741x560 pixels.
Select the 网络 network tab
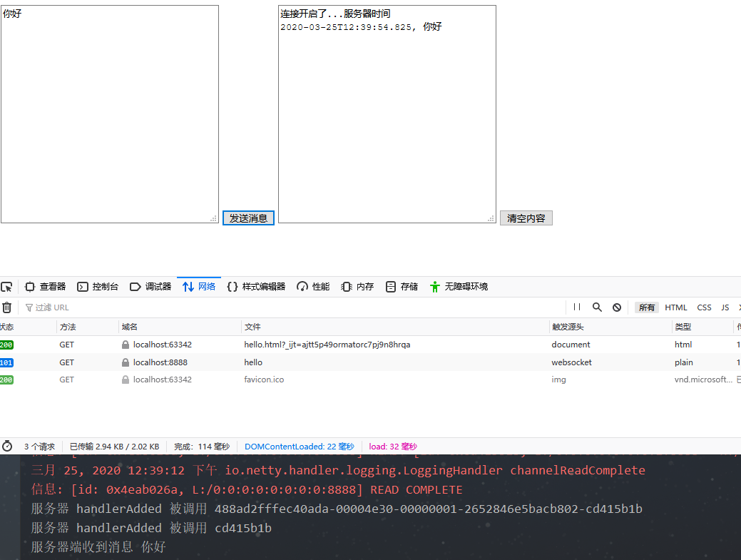coord(199,287)
